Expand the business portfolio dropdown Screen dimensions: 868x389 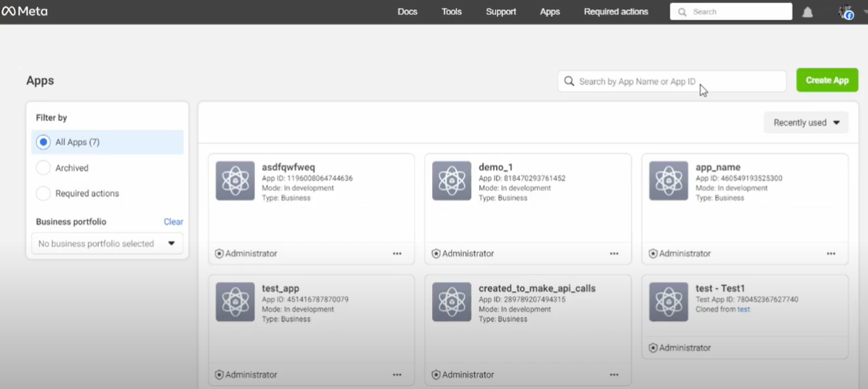tap(107, 243)
